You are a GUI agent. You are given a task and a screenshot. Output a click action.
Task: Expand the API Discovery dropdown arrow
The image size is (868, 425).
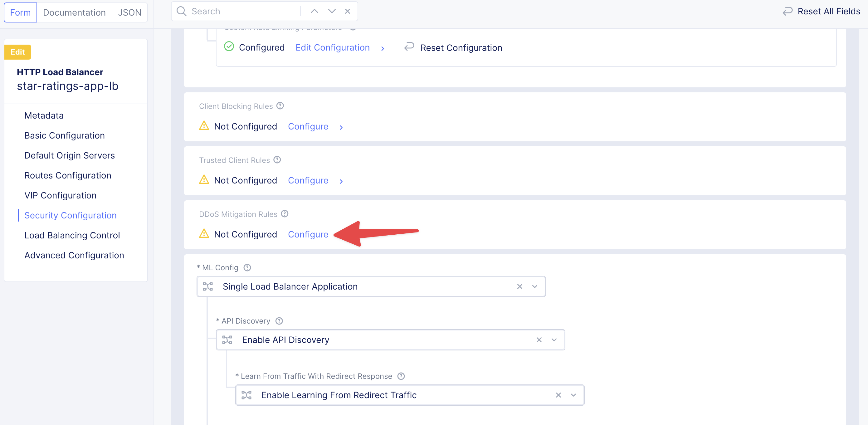click(x=554, y=340)
